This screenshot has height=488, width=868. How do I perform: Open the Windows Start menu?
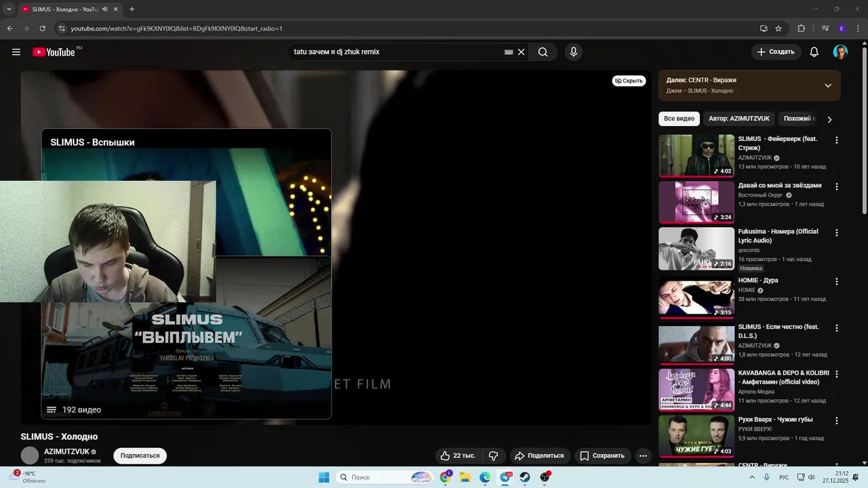coord(324,477)
